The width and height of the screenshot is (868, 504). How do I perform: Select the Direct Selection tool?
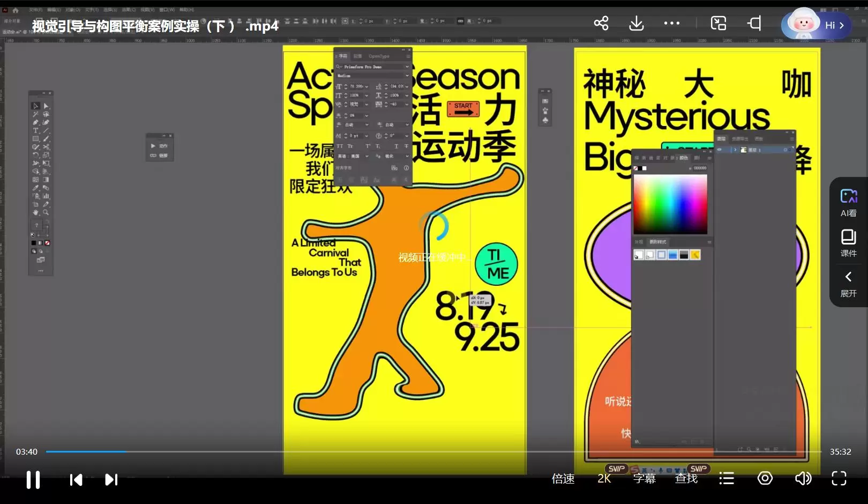pos(46,106)
